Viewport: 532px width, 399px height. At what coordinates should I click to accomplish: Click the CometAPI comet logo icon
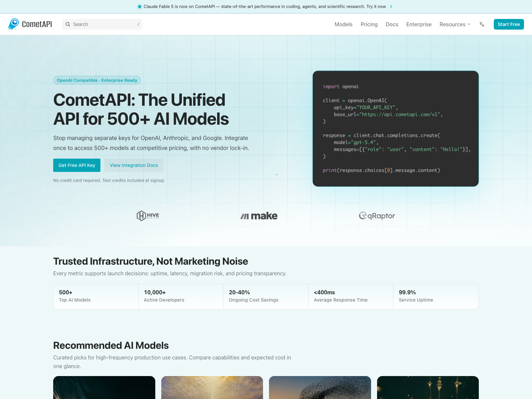click(x=14, y=24)
